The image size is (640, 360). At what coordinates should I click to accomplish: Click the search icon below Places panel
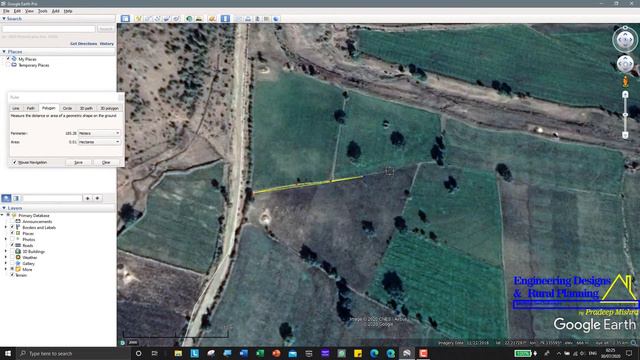(6, 198)
